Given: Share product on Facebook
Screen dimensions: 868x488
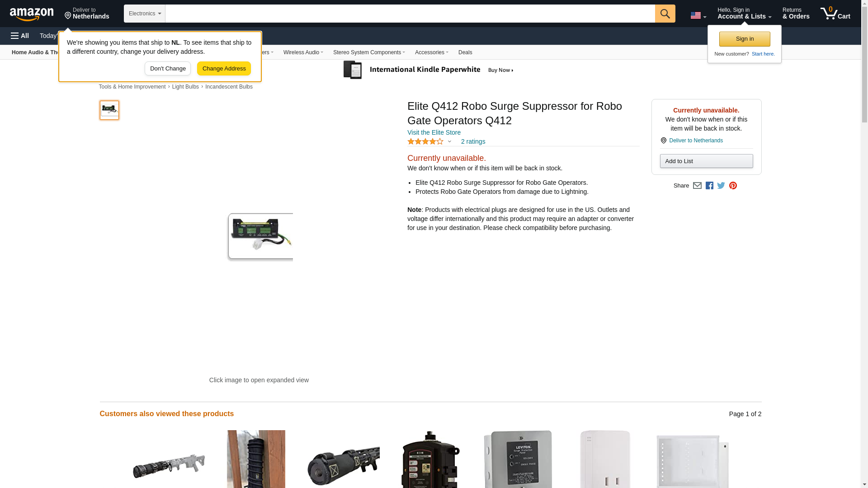Looking at the screenshot, I should 709,186.
